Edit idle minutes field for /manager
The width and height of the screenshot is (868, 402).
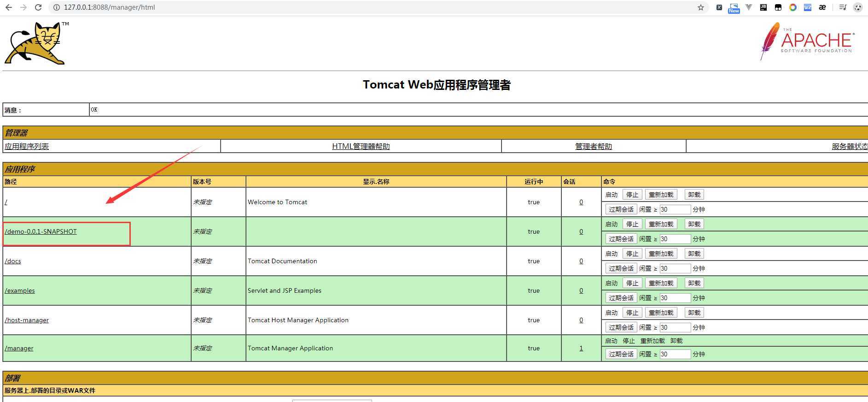[x=675, y=354]
